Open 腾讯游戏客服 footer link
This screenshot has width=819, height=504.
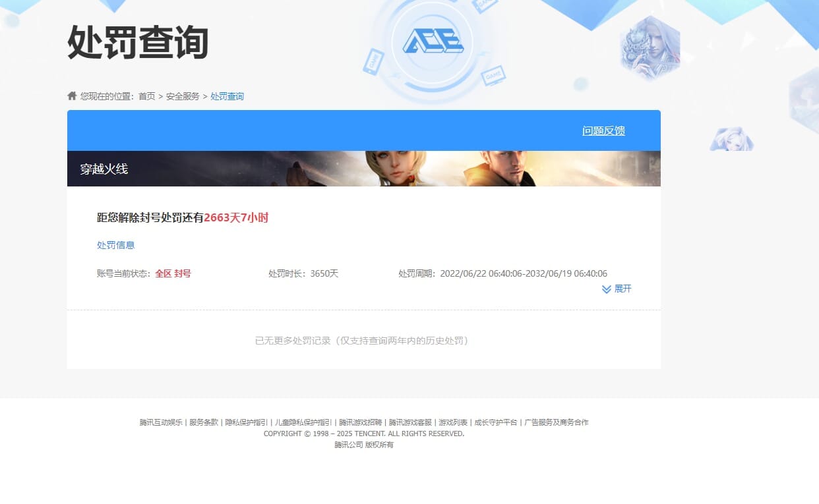tap(410, 422)
